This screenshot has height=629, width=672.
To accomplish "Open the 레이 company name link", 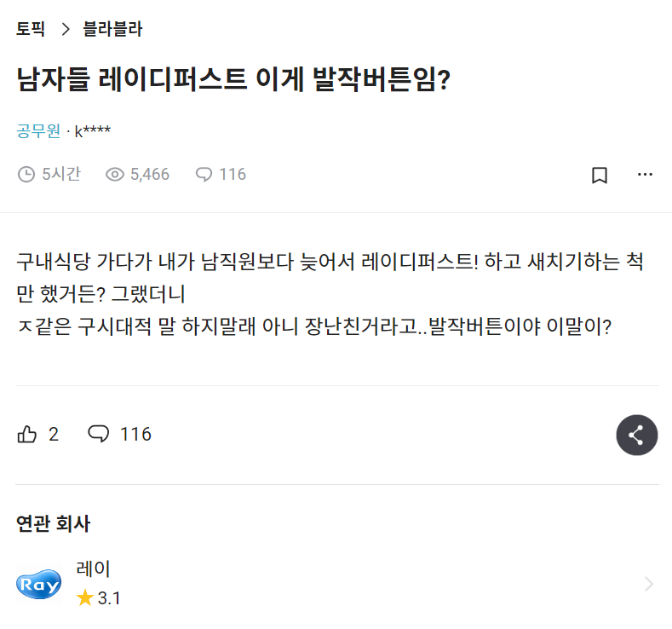I will click(93, 568).
